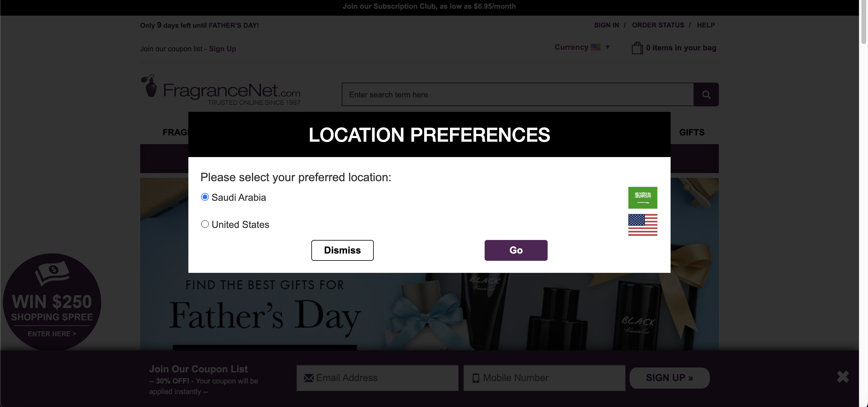The width and height of the screenshot is (868, 407).
Task: Select the Saudi Arabia radio button
Action: pos(205,197)
